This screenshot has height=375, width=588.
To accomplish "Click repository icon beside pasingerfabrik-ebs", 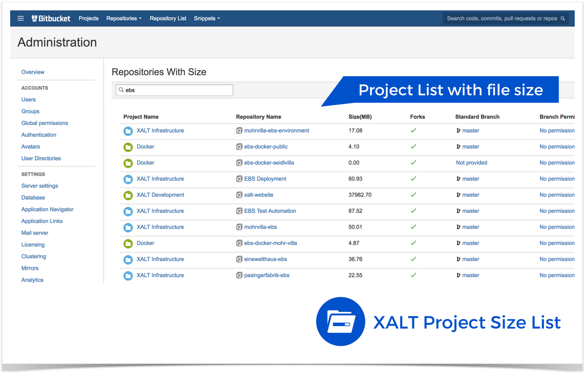I will (x=239, y=275).
